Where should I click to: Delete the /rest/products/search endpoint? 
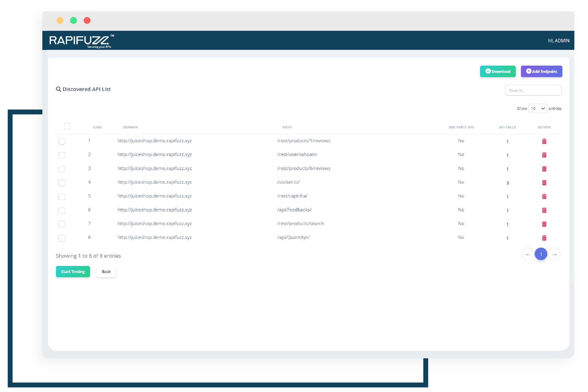pyautogui.click(x=544, y=224)
